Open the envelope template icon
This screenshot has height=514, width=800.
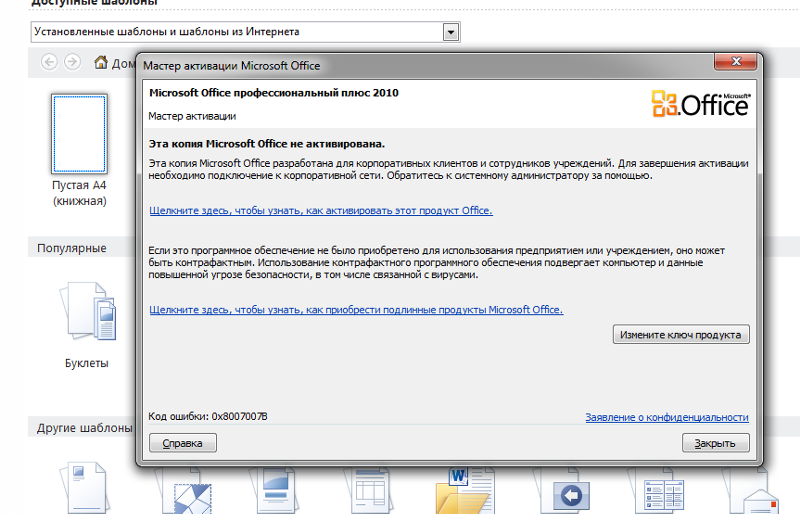(x=753, y=490)
